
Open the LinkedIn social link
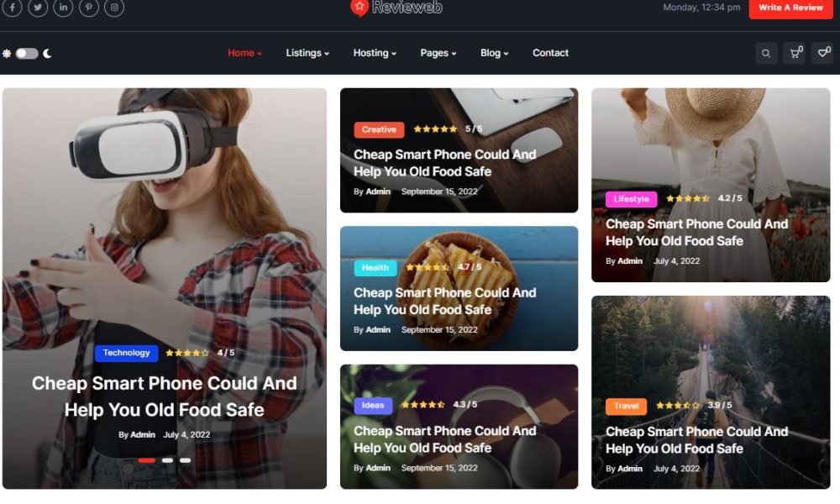[63, 8]
